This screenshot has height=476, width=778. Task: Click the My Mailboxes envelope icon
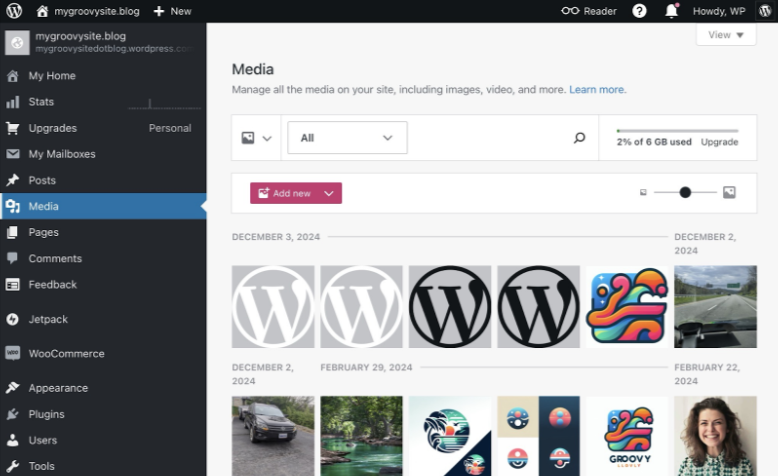12,154
